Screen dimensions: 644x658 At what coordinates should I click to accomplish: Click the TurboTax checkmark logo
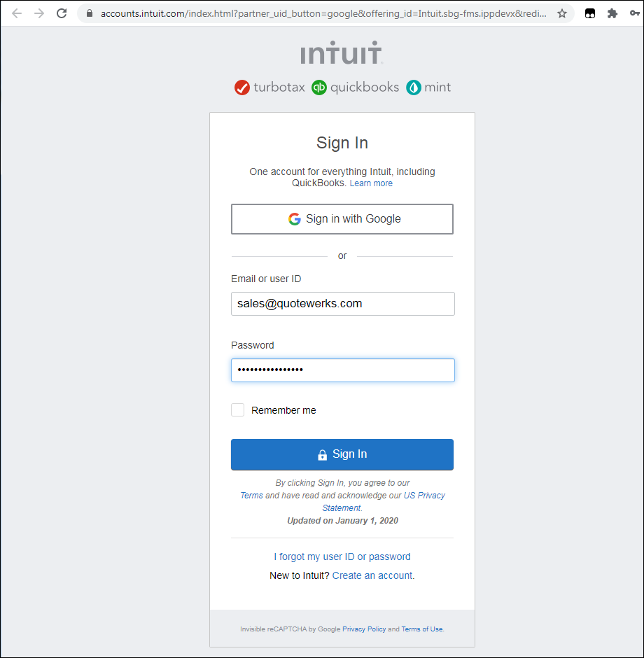tap(242, 87)
